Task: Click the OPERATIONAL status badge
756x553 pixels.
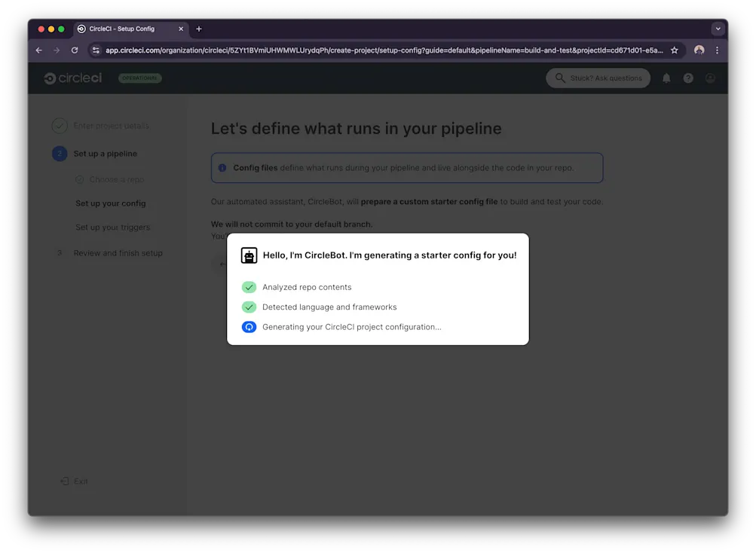Action: [140, 78]
